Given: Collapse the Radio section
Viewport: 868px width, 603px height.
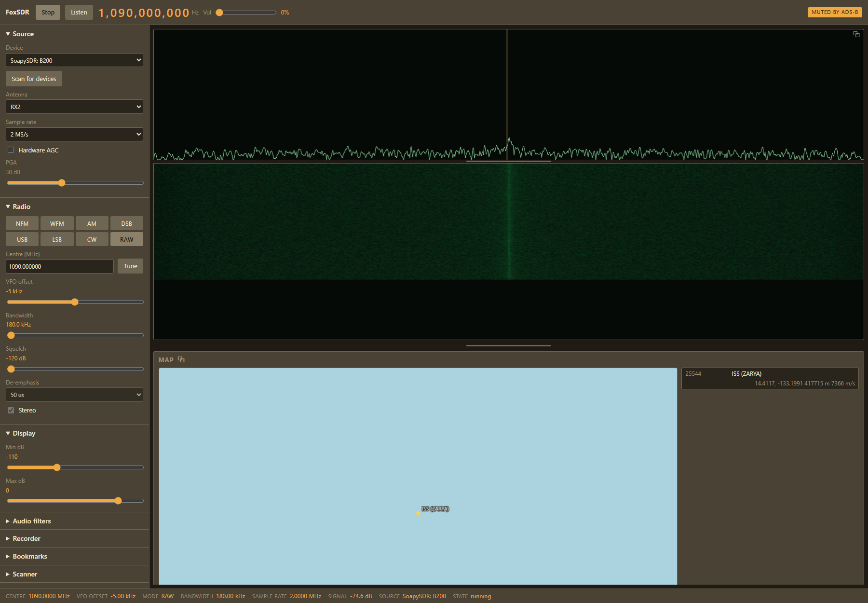Looking at the screenshot, I should click(x=18, y=206).
